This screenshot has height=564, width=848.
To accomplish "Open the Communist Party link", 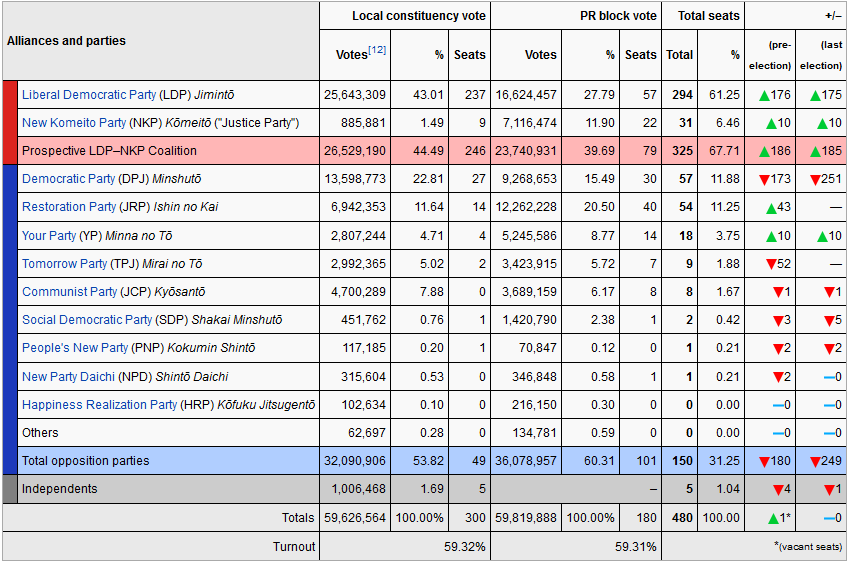I will (x=69, y=292).
